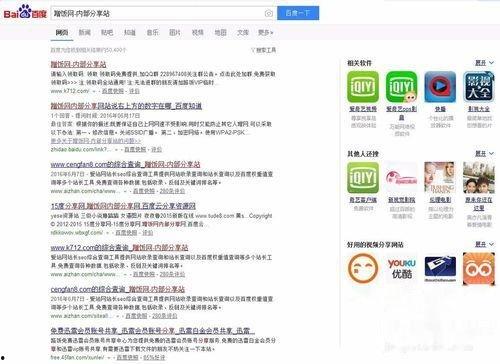This screenshot has width=500, height=364.
Task: Click the blue 百度一下 search button
Action: pos(298,13)
